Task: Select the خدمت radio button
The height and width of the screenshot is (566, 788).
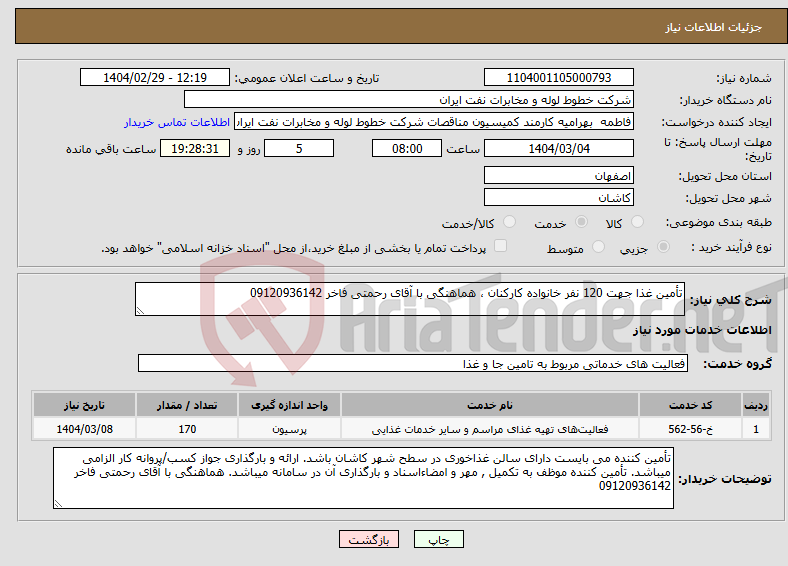Action: [x=581, y=222]
